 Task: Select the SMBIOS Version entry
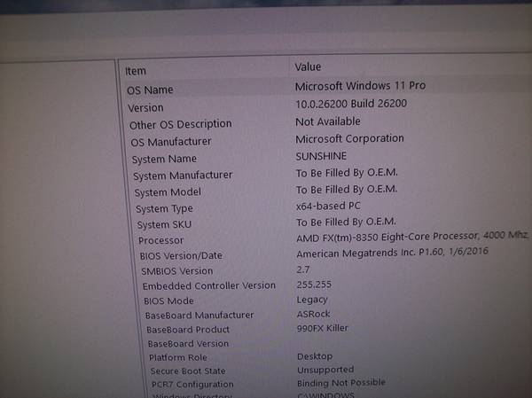176,271
